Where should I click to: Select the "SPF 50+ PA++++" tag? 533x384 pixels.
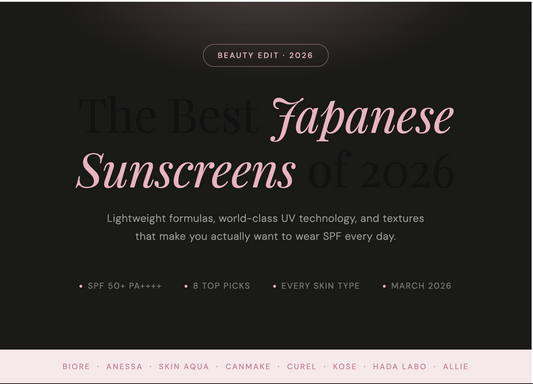pyautogui.click(x=120, y=286)
